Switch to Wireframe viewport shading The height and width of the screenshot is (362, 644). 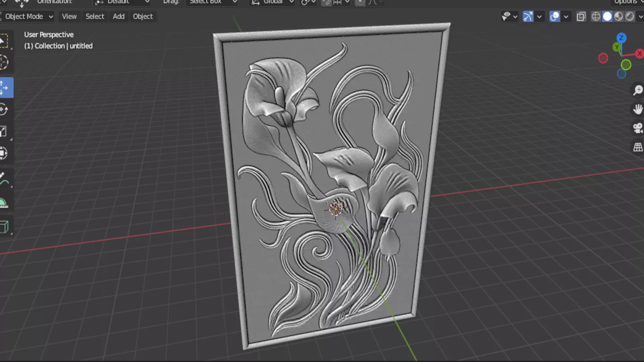(596, 16)
